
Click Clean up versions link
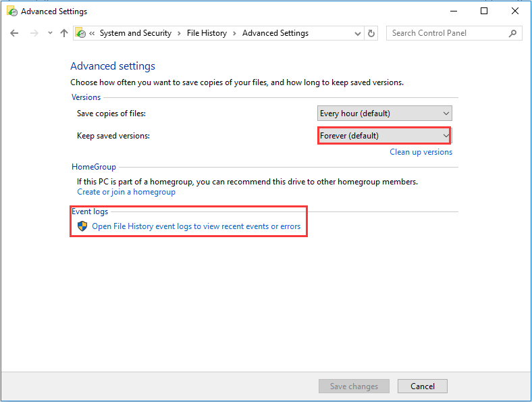[421, 152]
